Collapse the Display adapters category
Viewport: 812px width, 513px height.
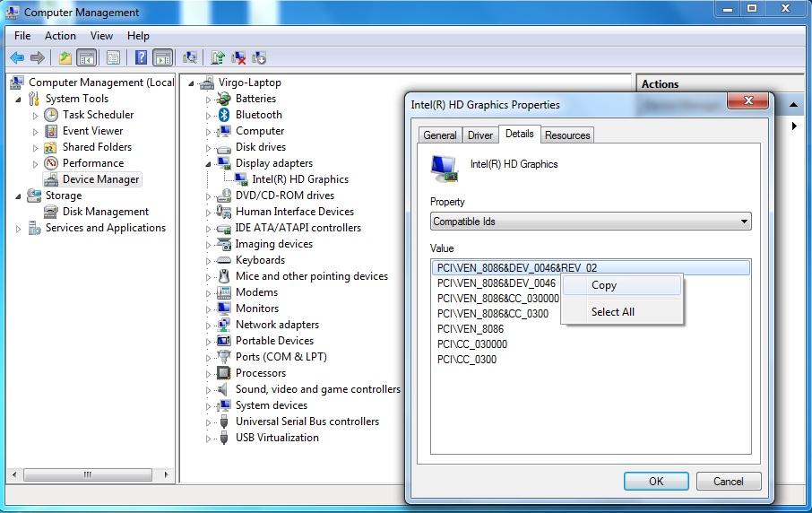208,164
